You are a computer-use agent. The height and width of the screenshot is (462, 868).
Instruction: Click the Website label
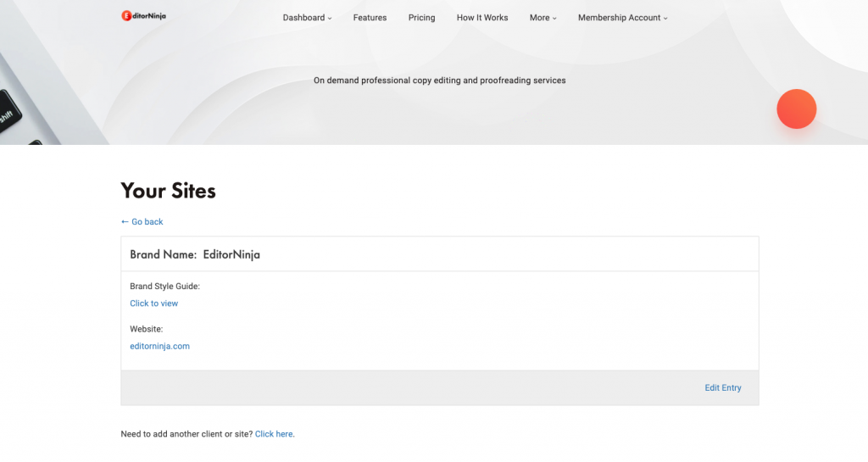pyautogui.click(x=147, y=329)
